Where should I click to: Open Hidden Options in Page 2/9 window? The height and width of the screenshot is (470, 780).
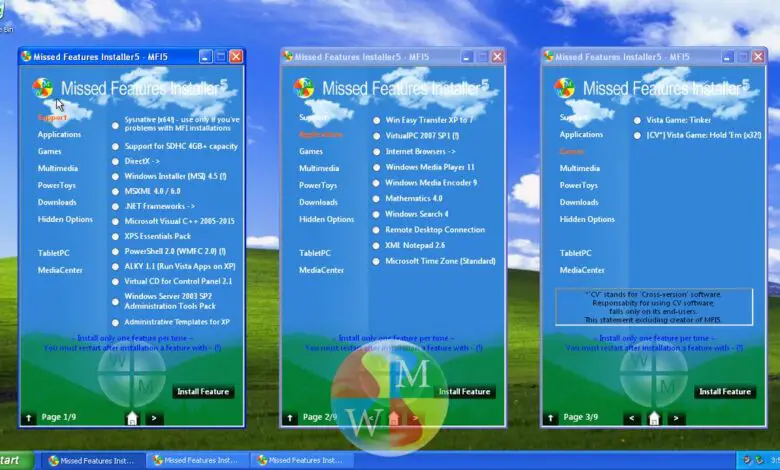326,219
